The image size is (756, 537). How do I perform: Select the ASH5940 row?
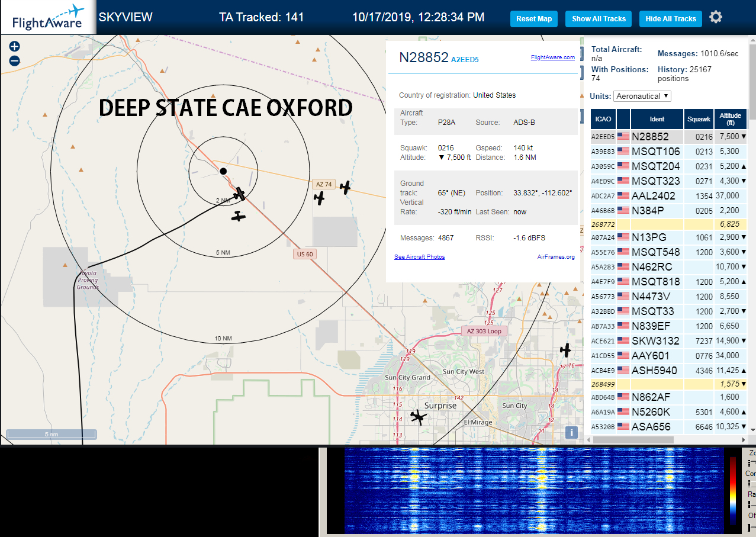click(669, 370)
